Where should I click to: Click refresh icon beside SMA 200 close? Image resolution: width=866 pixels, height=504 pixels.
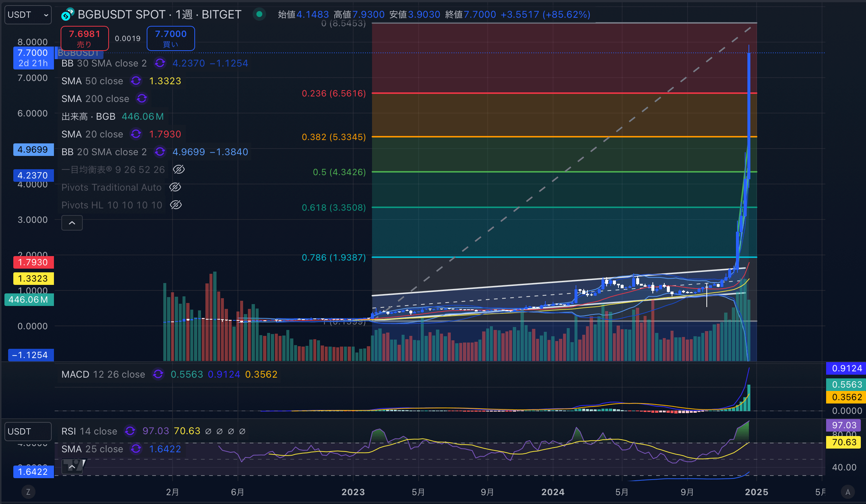pos(142,99)
